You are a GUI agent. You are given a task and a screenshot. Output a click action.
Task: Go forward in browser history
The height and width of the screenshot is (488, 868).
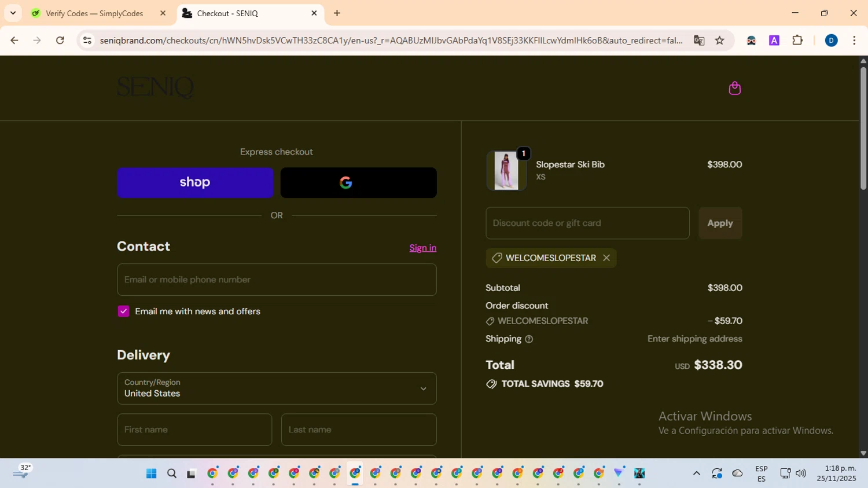click(37, 41)
